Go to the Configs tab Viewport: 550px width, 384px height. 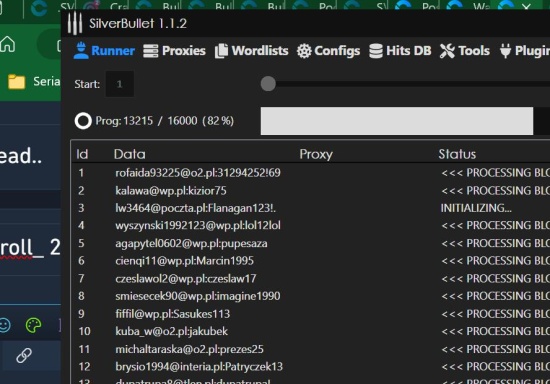pyautogui.click(x=328, y=51)
